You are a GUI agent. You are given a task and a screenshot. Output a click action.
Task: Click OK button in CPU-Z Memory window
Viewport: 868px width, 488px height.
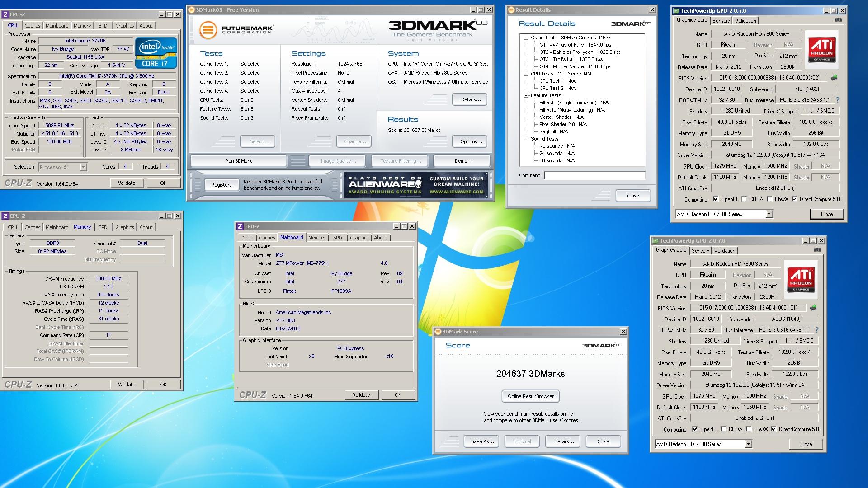pos(163,385)
